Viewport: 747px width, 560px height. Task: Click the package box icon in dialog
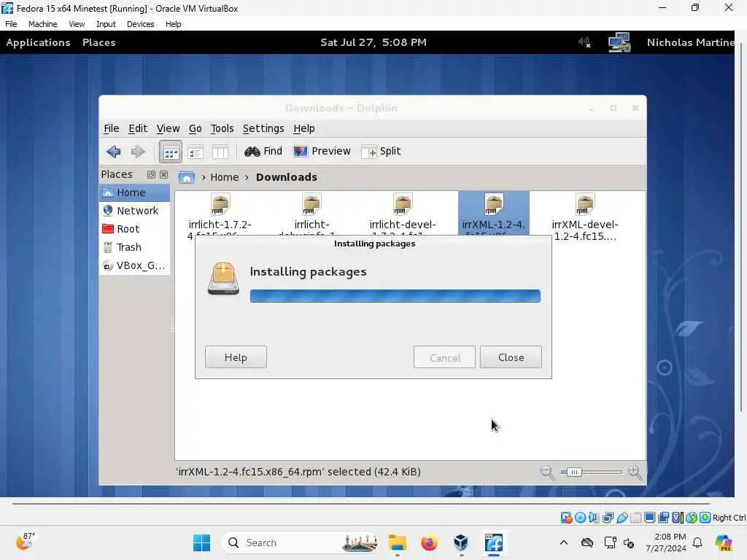click(x=223, y=279)
